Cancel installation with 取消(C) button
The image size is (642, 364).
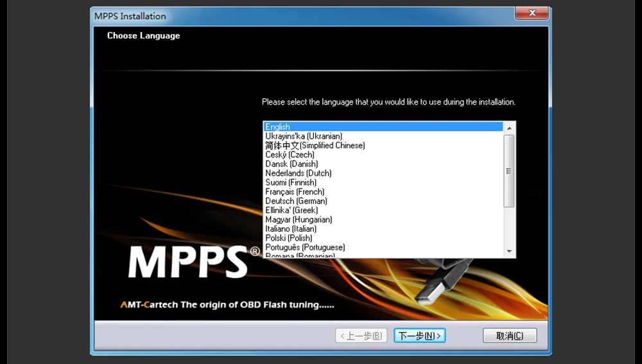pos(510,336)
